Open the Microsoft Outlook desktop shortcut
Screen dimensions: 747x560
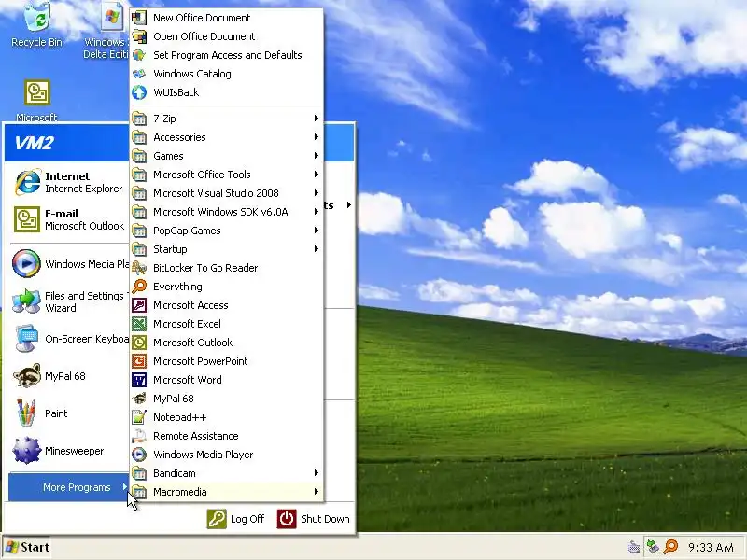(36, 99)
